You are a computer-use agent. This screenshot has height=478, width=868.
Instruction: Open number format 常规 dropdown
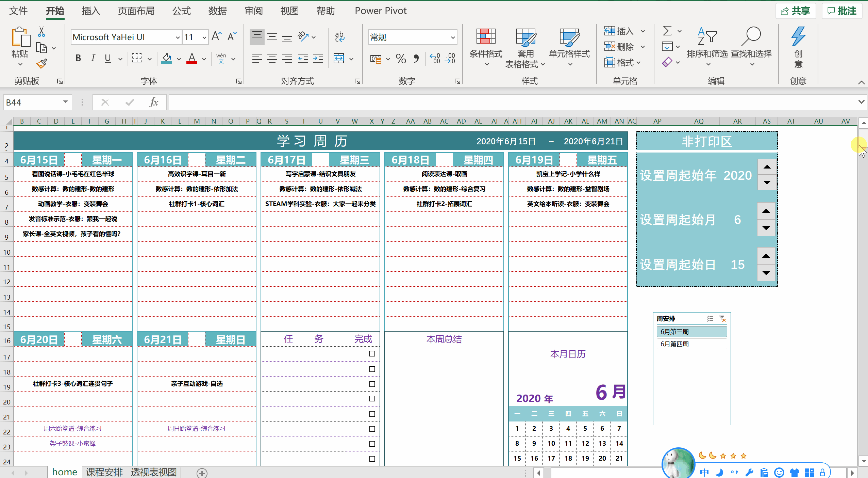[453, 37]
